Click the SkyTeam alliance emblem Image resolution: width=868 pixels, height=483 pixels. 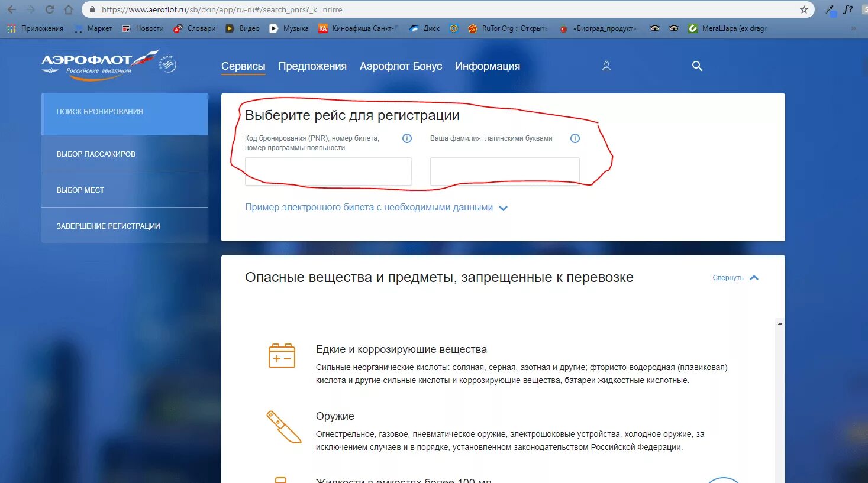pyautogui.click(x=168, y=64)
